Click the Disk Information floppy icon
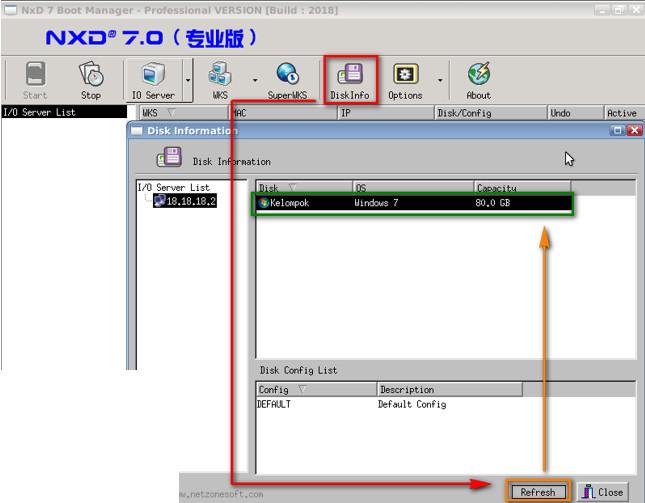645x503 pixels. pyautogui.click(x=169, y=157)
